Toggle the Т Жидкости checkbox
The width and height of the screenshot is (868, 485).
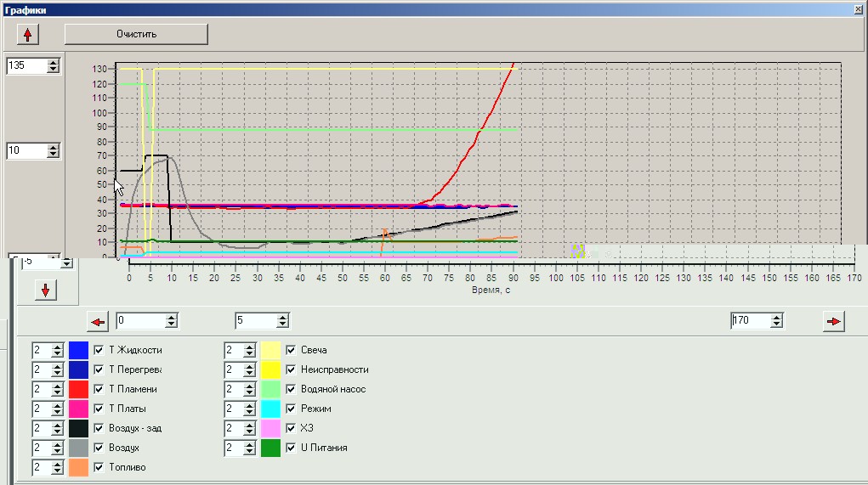coord(99,350)
